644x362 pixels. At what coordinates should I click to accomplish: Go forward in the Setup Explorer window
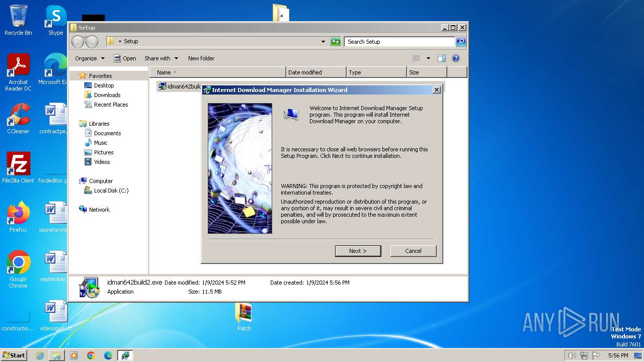click(92, 42)
